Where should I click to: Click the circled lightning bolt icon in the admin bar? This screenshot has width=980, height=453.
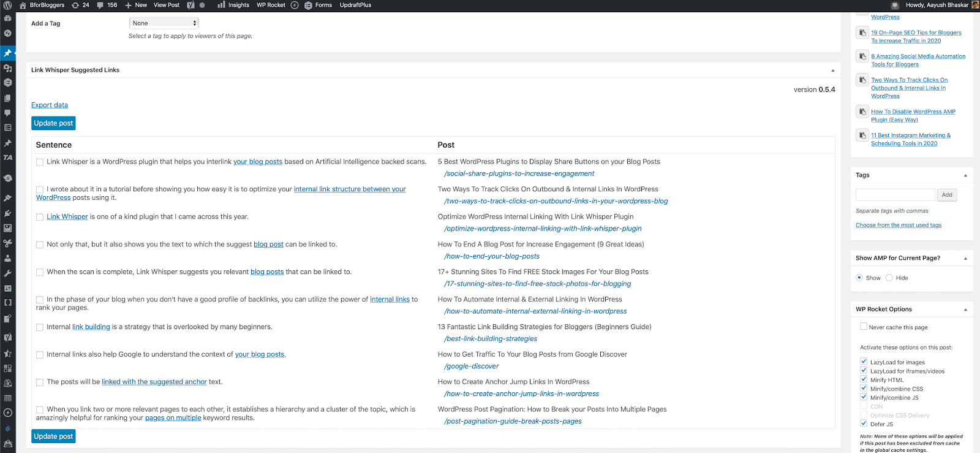coord(295,5)
